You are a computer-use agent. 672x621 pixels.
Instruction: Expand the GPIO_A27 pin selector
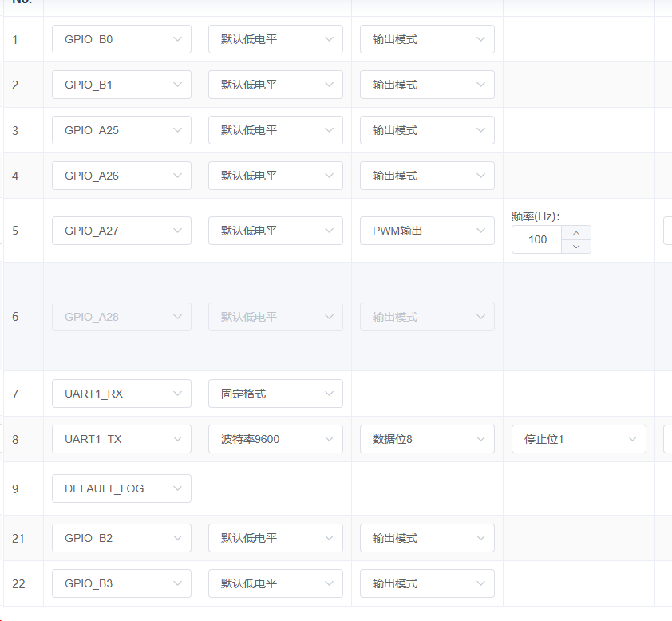tap(121, 231)
